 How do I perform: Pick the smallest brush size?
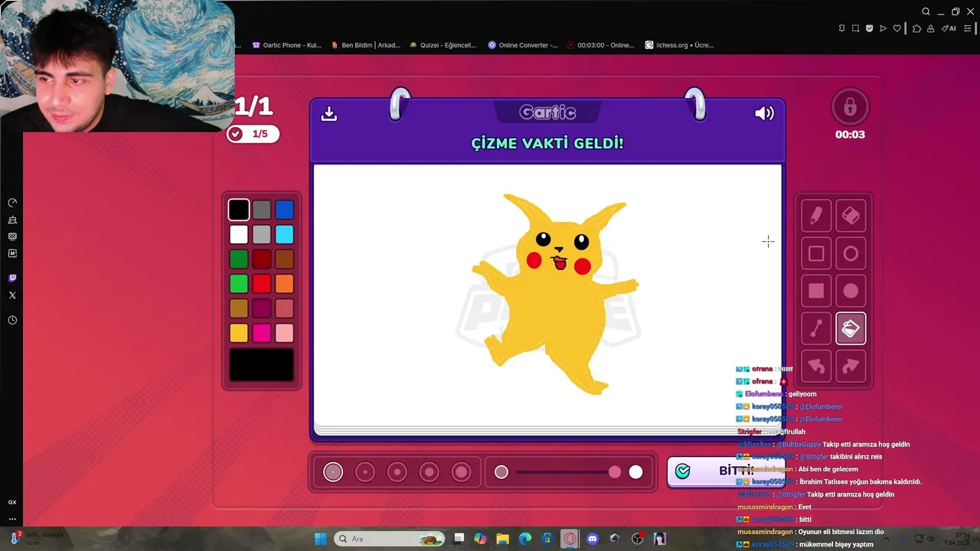pos(333,472)
